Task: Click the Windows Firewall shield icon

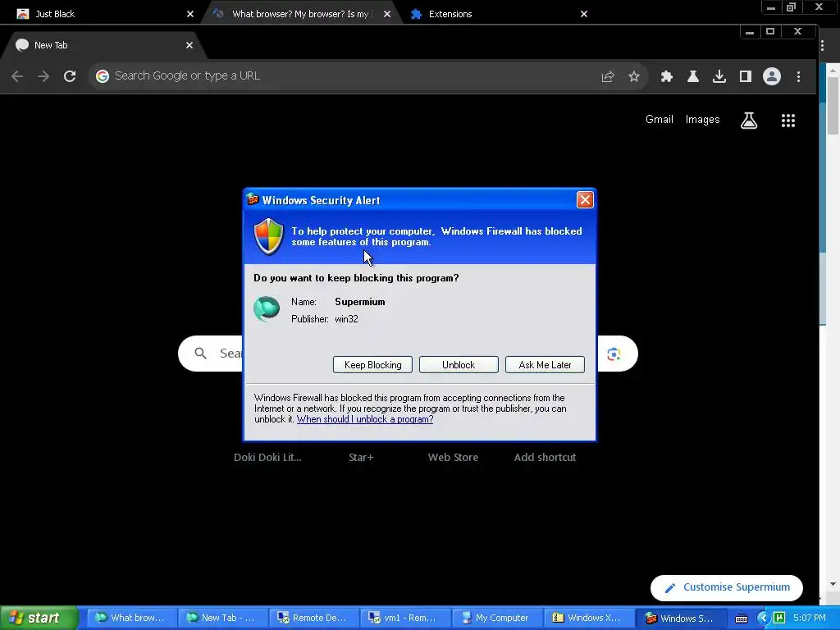Action: click(x=268, y=236)
